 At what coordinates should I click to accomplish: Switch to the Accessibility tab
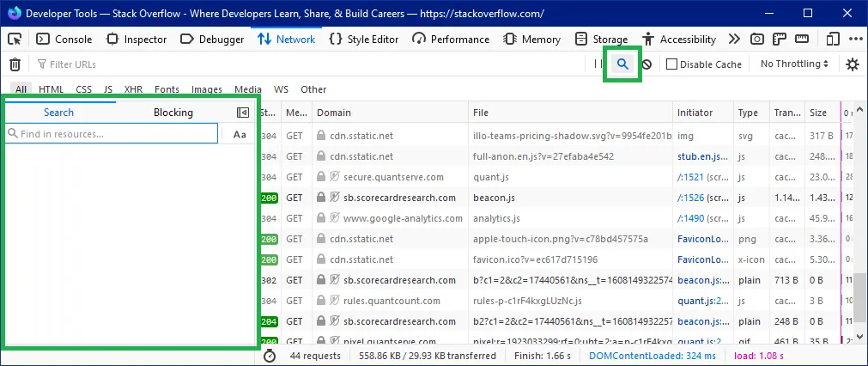pos(679,40)
